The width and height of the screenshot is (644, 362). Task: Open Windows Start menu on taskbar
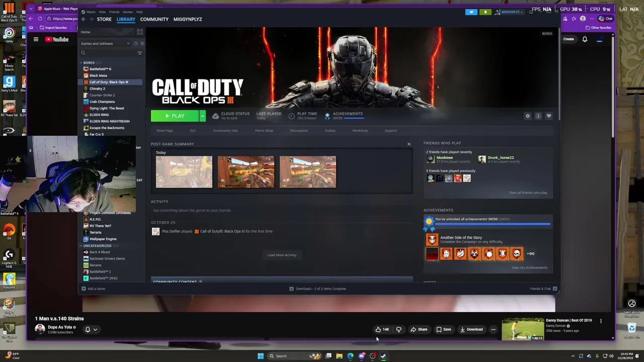click(260, 356)
